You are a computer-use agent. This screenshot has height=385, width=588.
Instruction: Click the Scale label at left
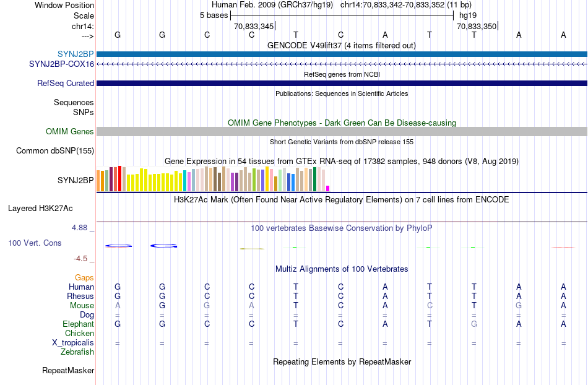[x=84, y=15]
